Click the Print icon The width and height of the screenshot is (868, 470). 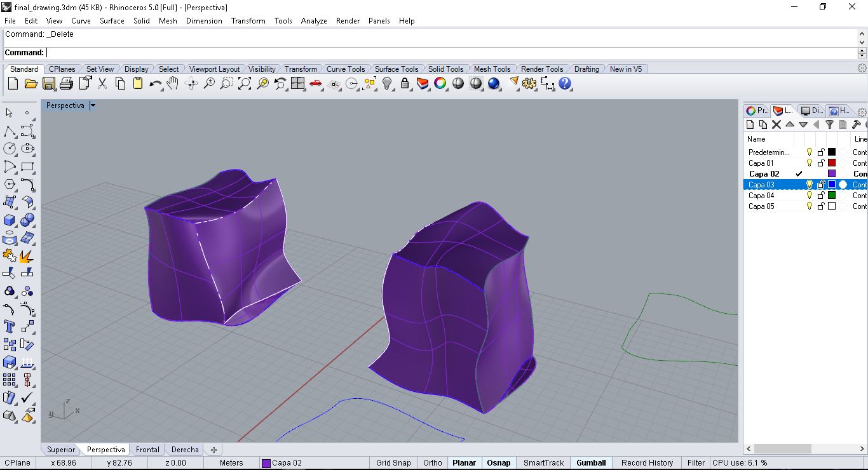click(66, 83)
